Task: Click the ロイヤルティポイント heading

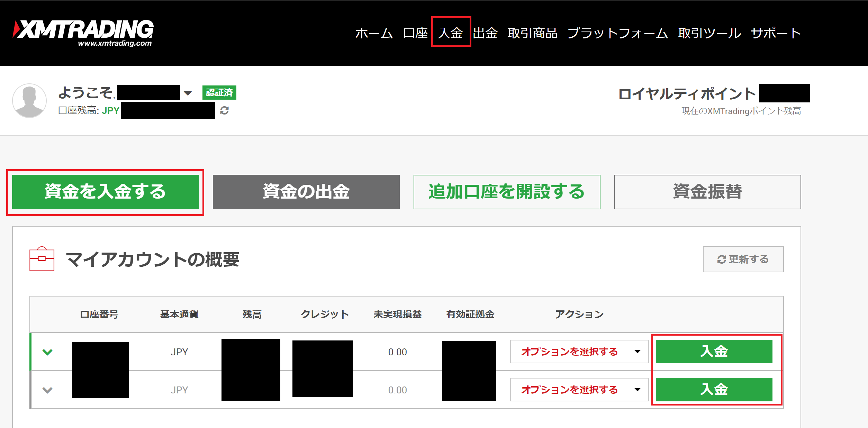Action: (x=687, y=94)
